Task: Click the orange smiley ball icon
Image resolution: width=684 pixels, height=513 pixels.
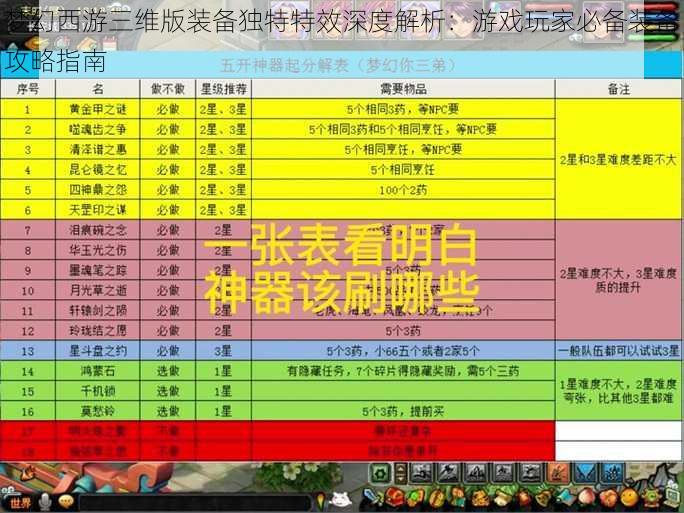Action: click(629, 499)
